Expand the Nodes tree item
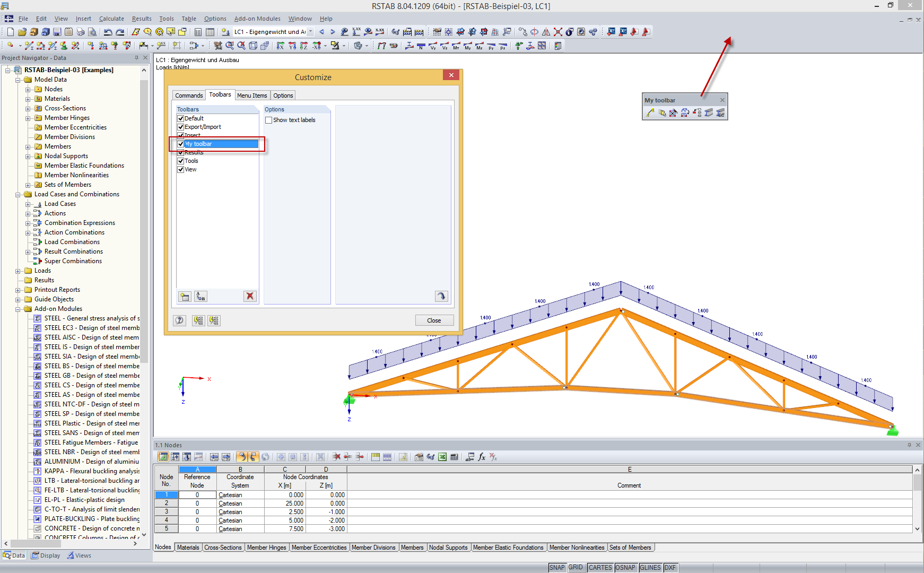The width and height of the screenshot is (924, 573). (x=28, y=90)
